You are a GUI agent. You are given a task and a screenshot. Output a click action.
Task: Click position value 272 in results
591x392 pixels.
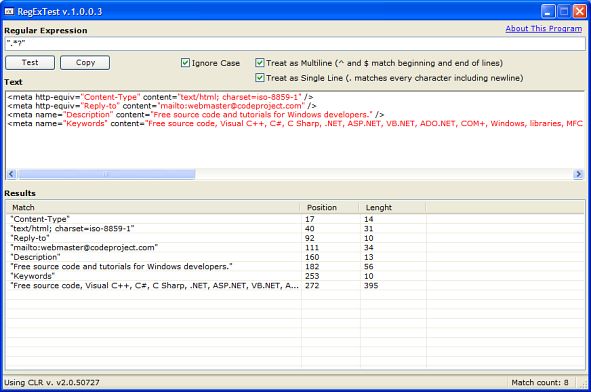coord(312,285)
